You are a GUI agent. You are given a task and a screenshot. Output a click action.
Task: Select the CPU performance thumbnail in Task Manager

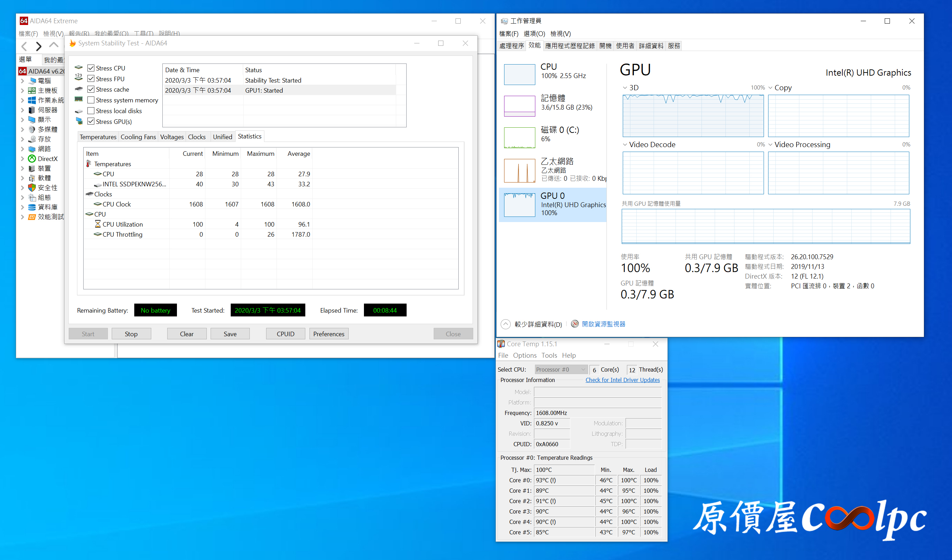pos(519,74)
